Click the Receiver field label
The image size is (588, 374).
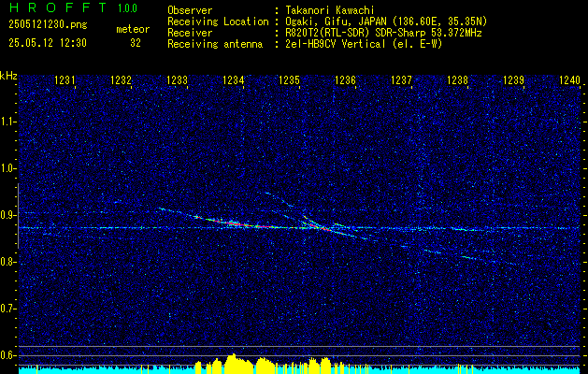point(190,33)
